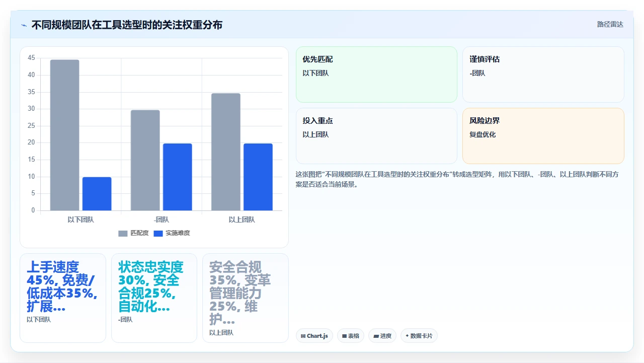The height and width of the screenshot is (363, 644).
Task: Select the 安全合规35% stat card
Action: [x=246, y=298]
